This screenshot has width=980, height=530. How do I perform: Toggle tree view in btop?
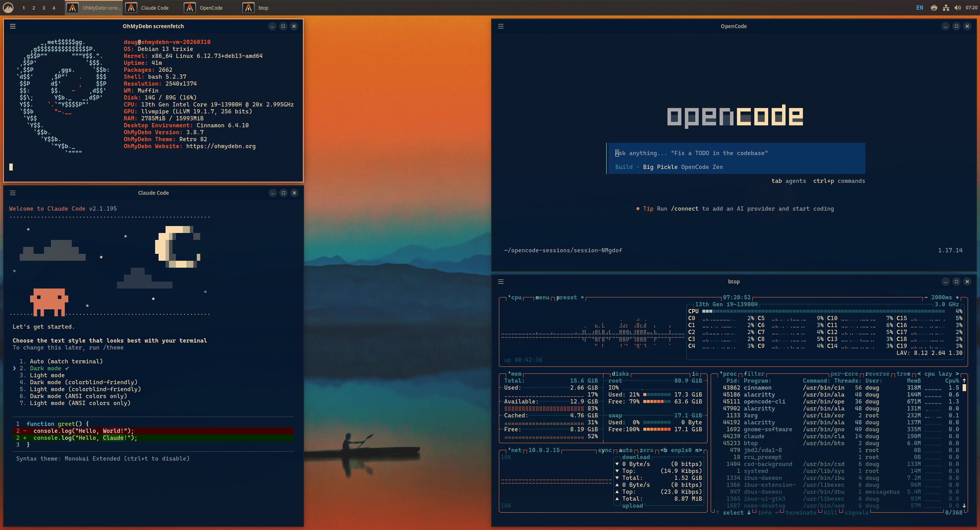click(x=903, y=374)
